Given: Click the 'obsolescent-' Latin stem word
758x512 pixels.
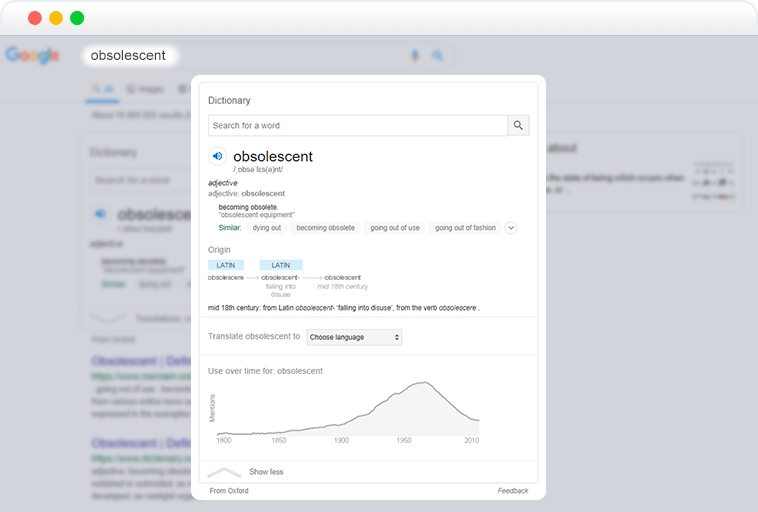Looking at the screenshot, I should [280, 278].
